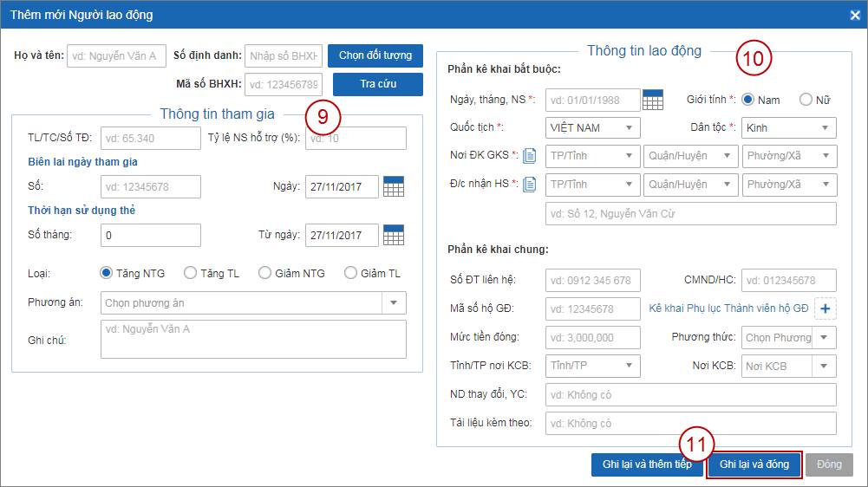Screen dimensions: 868x487
Task: Click Chọn đối tượng button
Action: tap(375, 55)
